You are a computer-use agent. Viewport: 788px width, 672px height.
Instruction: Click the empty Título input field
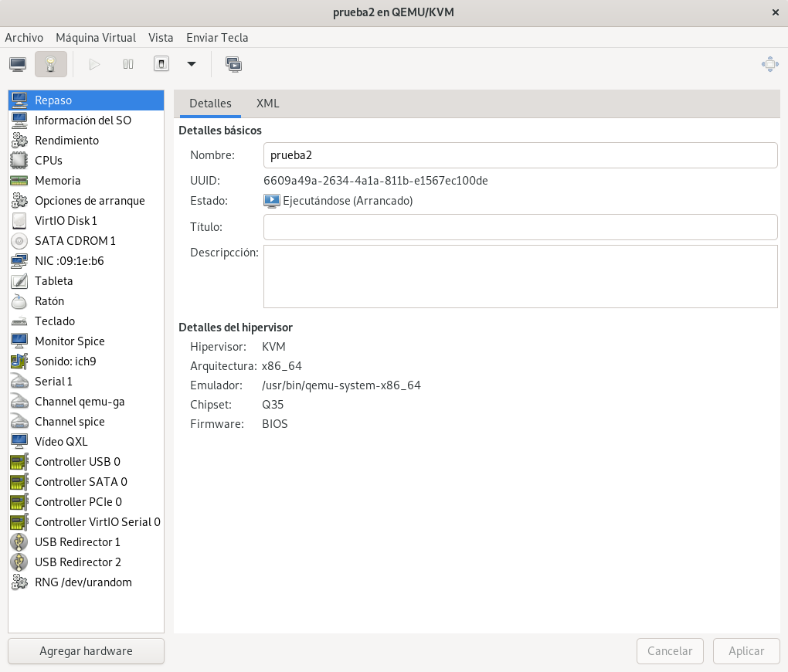click(520, 227)
